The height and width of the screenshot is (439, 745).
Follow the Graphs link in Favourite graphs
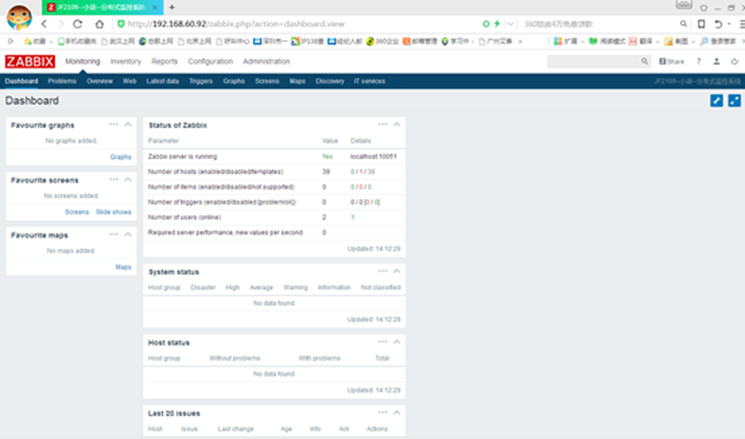(121, 157)
